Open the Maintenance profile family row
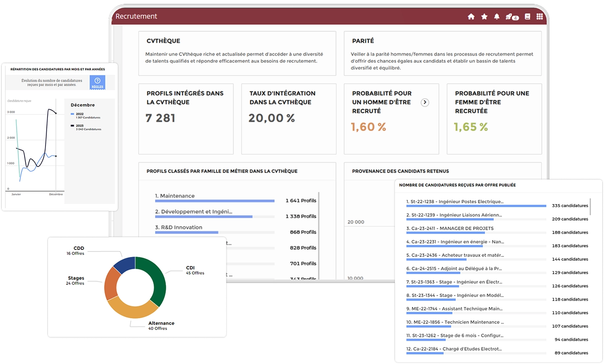604x364 pixels. click(x=175, y=196)
